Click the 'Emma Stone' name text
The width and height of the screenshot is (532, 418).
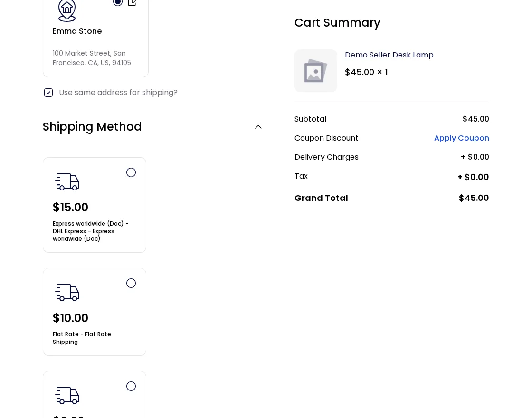click(x=77, y=31)
